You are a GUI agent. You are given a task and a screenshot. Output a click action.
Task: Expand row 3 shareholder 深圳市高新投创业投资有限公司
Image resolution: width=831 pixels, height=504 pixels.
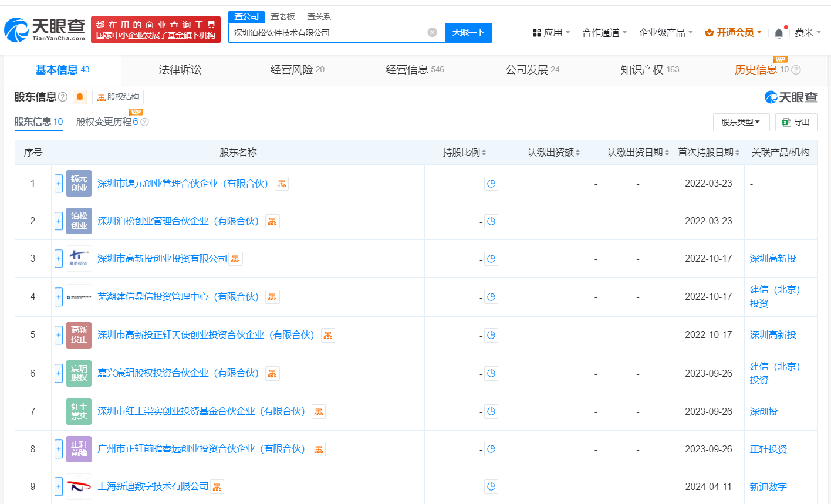click(59, 259)
